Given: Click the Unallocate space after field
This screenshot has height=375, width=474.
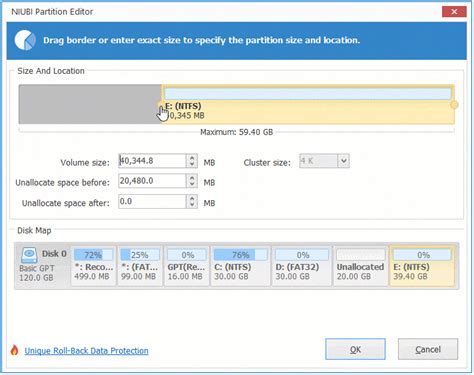Looking at the screenshot, I should [152, 202].
